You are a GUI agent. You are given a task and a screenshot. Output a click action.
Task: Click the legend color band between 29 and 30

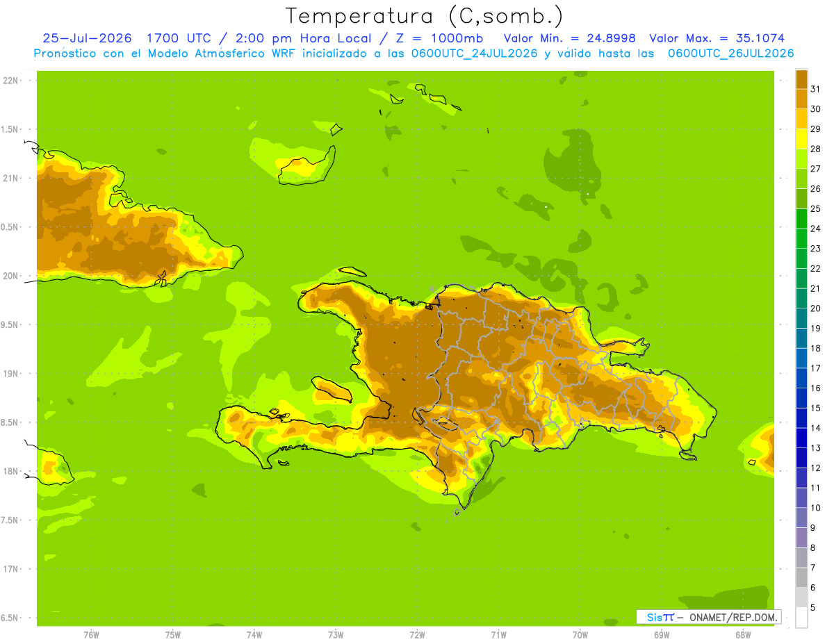[x=801, y=119]
